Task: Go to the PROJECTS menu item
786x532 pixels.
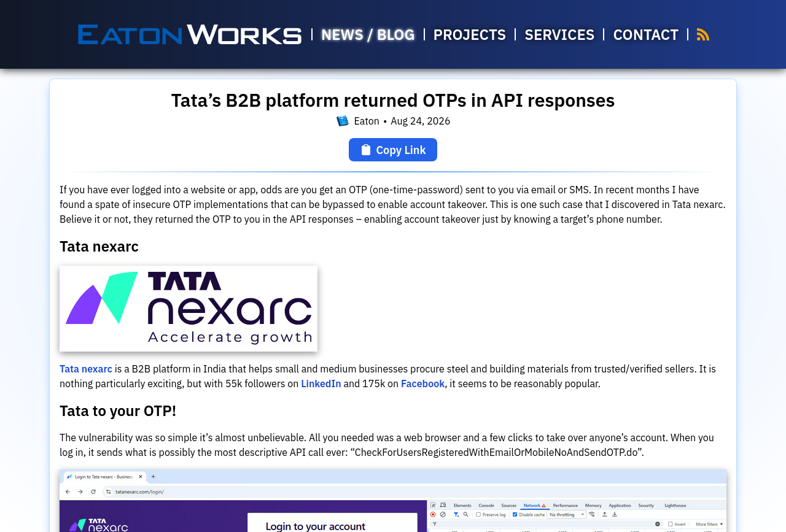Action: tap(470, 35)
